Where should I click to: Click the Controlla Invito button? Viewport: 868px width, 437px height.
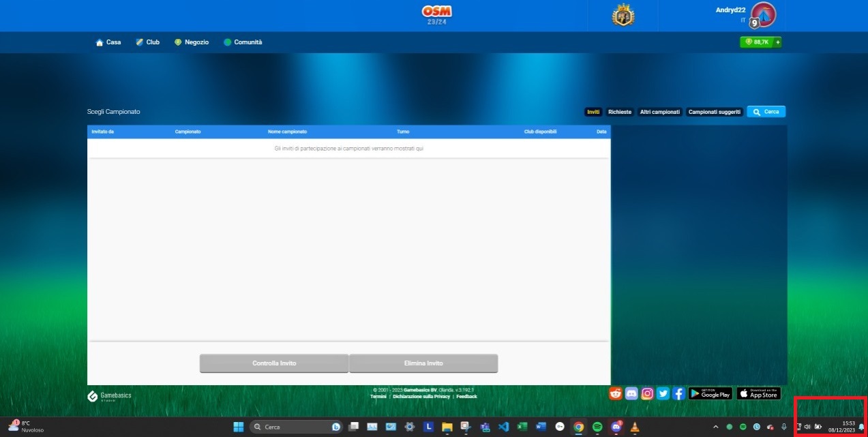pyautogui.click(x=274, y=363)
